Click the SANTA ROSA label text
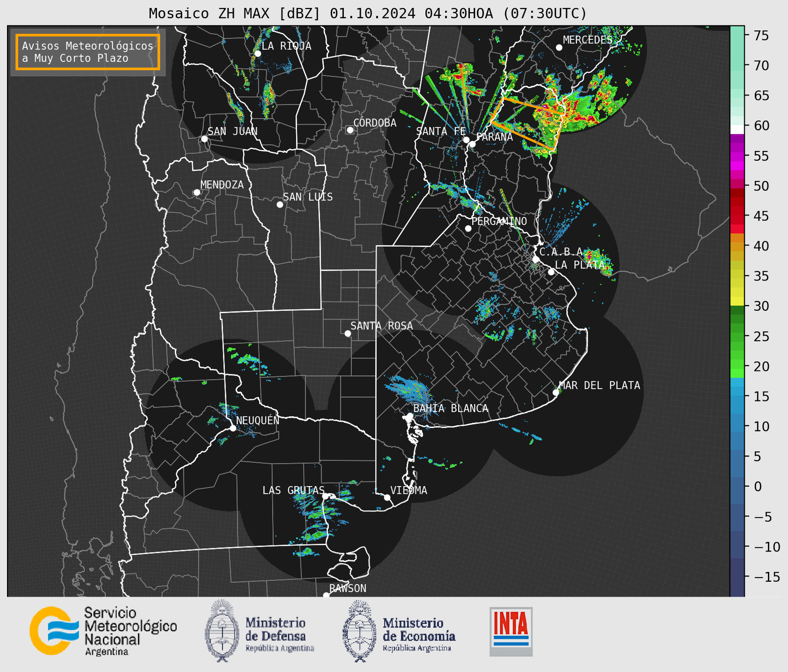This screenshot has width=788, height=672. coord(382,326)
